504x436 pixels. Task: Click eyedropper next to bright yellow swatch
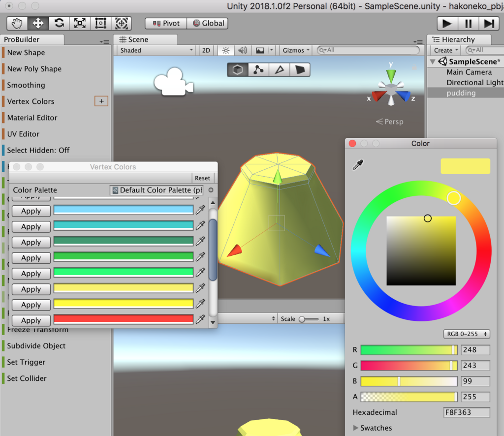[200, 303]
